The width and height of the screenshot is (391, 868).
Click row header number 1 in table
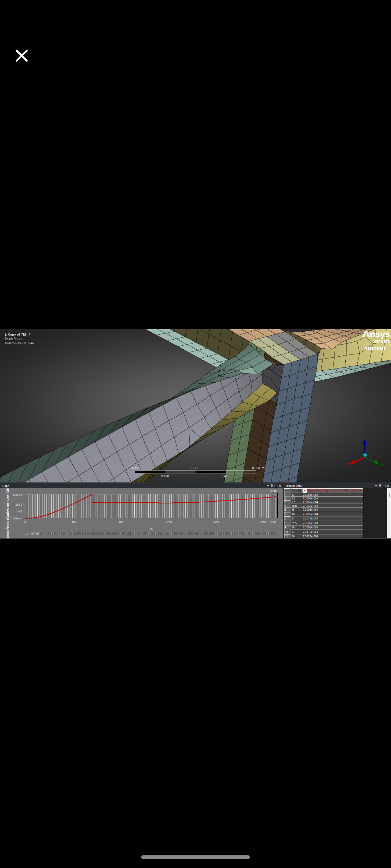[287, 495]
